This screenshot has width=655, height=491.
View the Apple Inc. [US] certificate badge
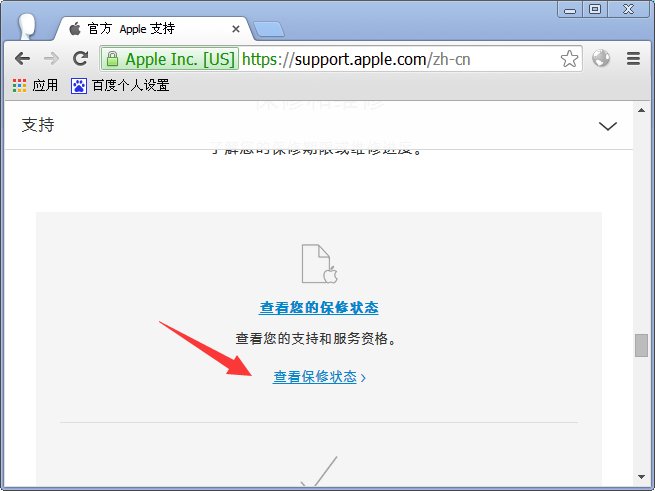170,59
